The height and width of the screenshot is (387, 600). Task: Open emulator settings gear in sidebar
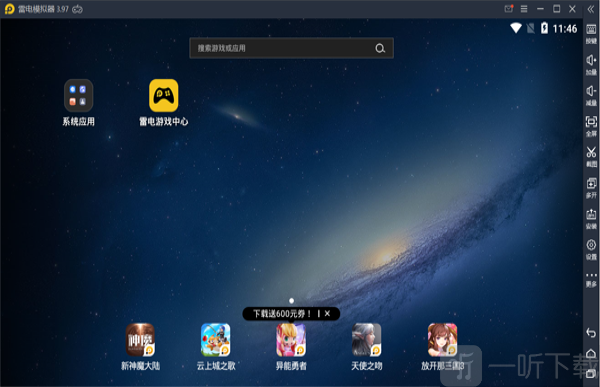[591, 249]
